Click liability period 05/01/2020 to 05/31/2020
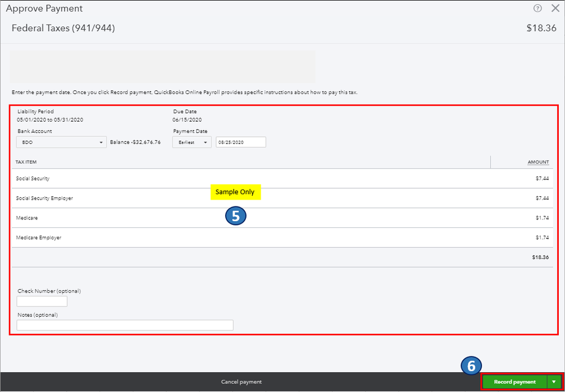 50,120
